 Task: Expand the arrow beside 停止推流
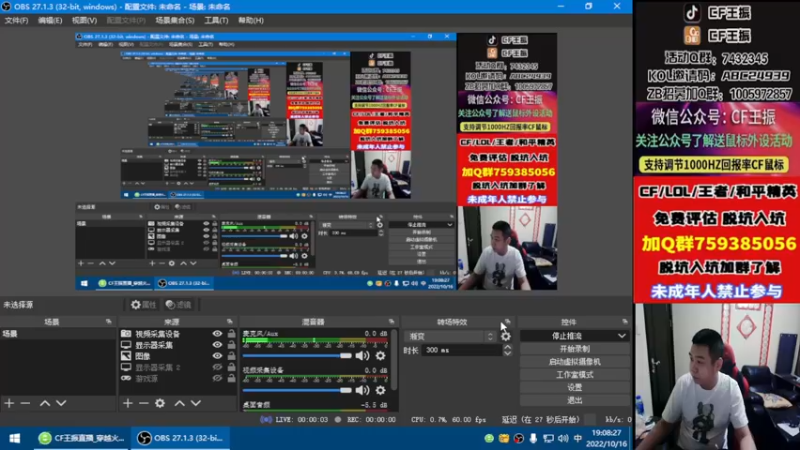[x=622, y=336]
